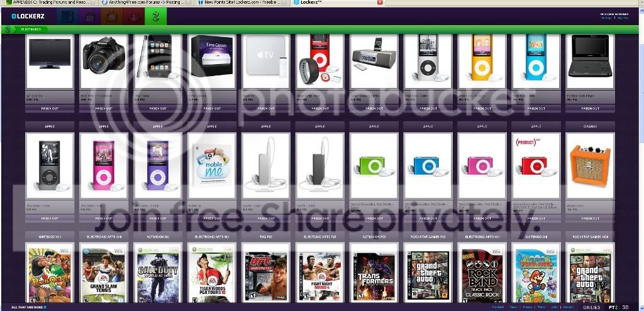Close the Lockerz browser tab
The width and height of the screenshot is (644, 311).
(379, 3)
